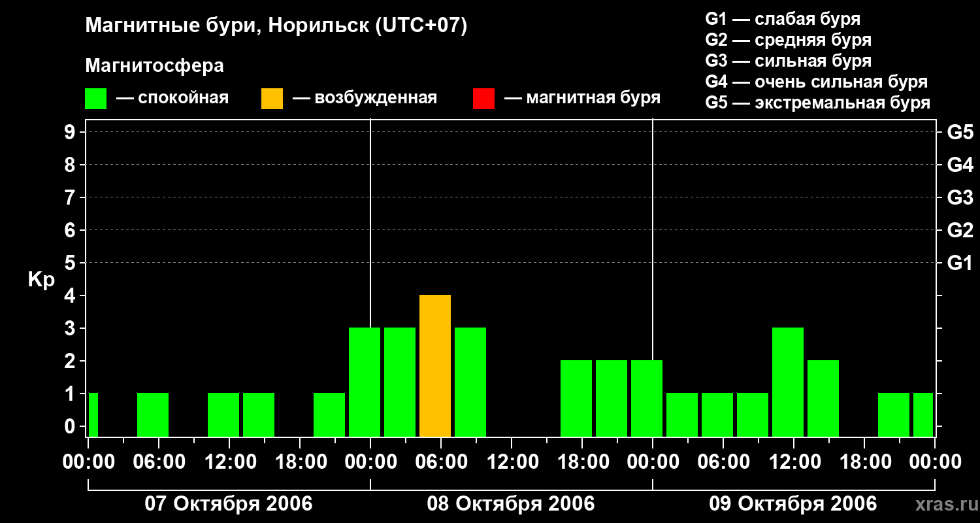The height and width of the screenshot is (523, 980).
Task: Click the G5 label on the right axis
Action: click(960, 132)
